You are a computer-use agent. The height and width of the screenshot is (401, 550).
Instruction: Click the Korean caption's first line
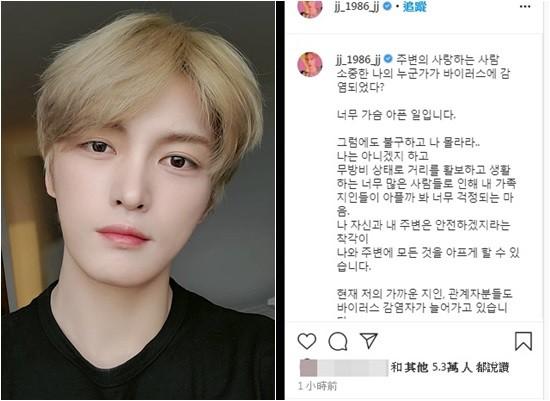[448, 60]
